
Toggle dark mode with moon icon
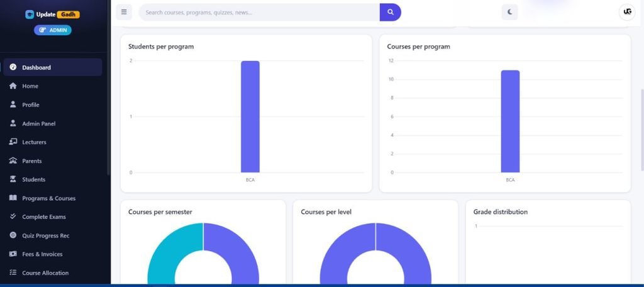[x=509, y=13]
